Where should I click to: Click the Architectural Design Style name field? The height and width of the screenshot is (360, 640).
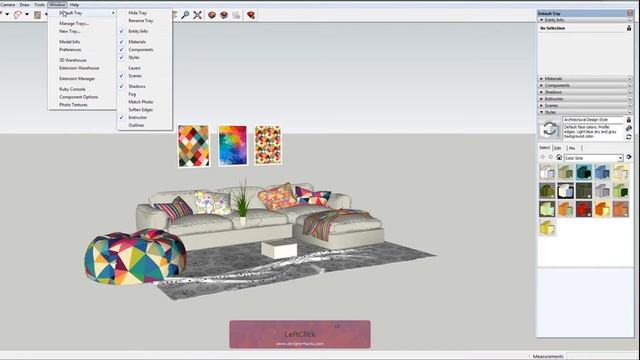pyautogui.click(x=593, y=120)
